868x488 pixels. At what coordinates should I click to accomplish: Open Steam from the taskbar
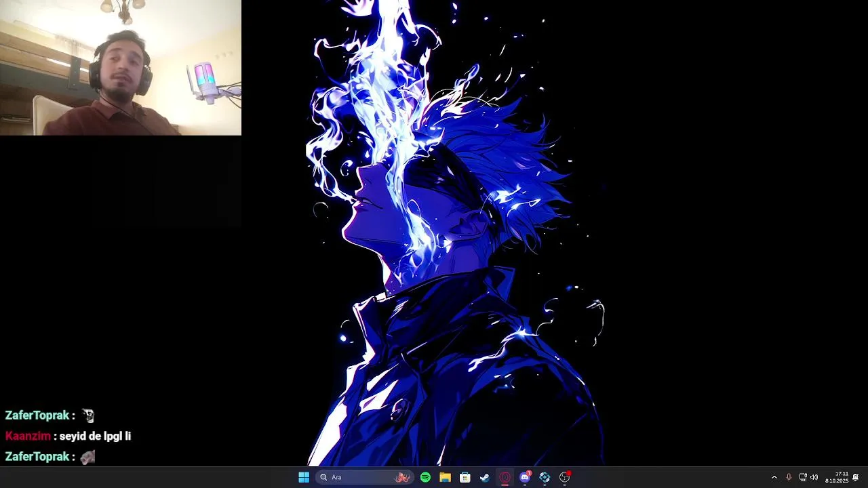(485, 477)
